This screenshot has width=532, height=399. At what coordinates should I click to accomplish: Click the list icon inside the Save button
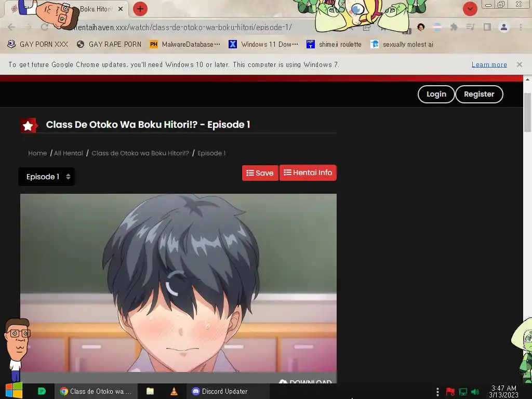point(250,173)
